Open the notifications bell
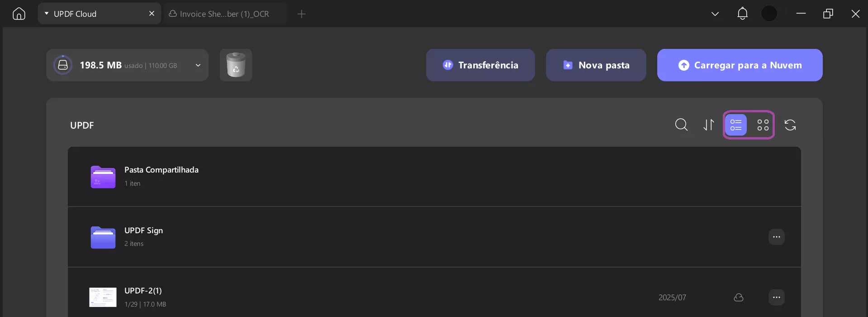868x317 pixels. click(742, 14)
